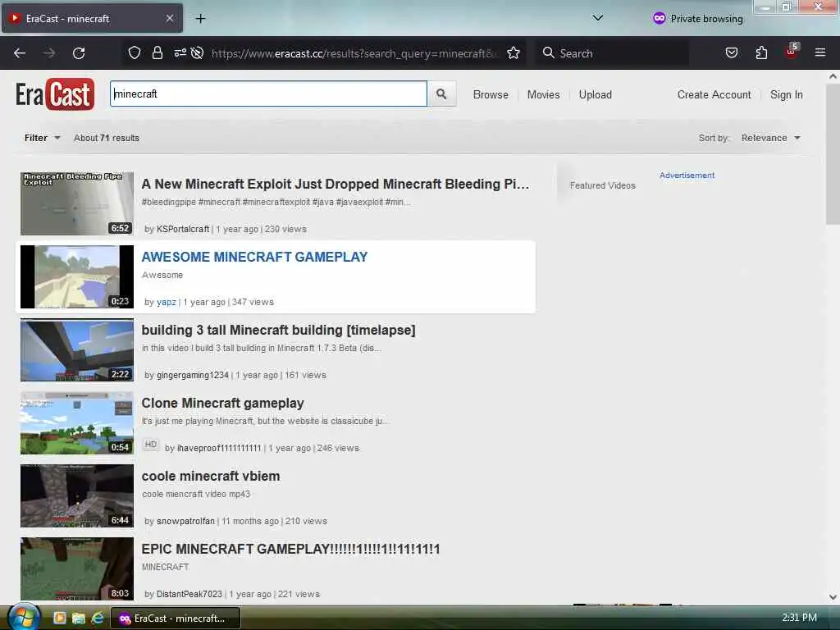Screen dimensions: 840x630
Task: Visit uploader ihaveproof1111111111's channel
Action: pos(219,448)
